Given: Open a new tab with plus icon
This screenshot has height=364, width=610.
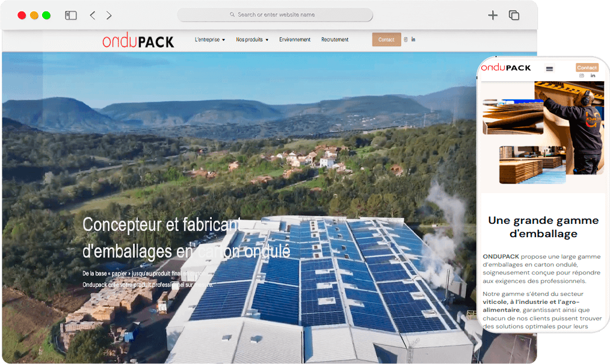Looking at the screenshot, I should [493, 15].
